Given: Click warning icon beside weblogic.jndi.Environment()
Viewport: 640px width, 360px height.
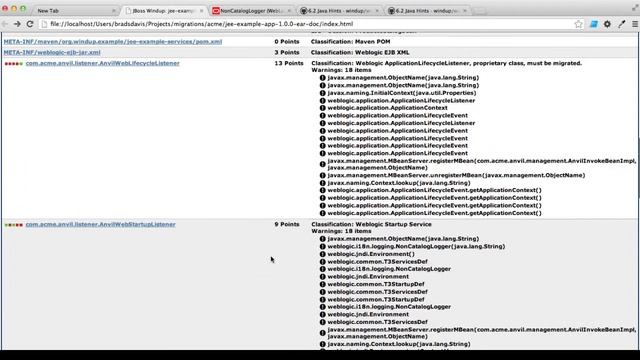Looking at the screenshot, I should [322, 254].
